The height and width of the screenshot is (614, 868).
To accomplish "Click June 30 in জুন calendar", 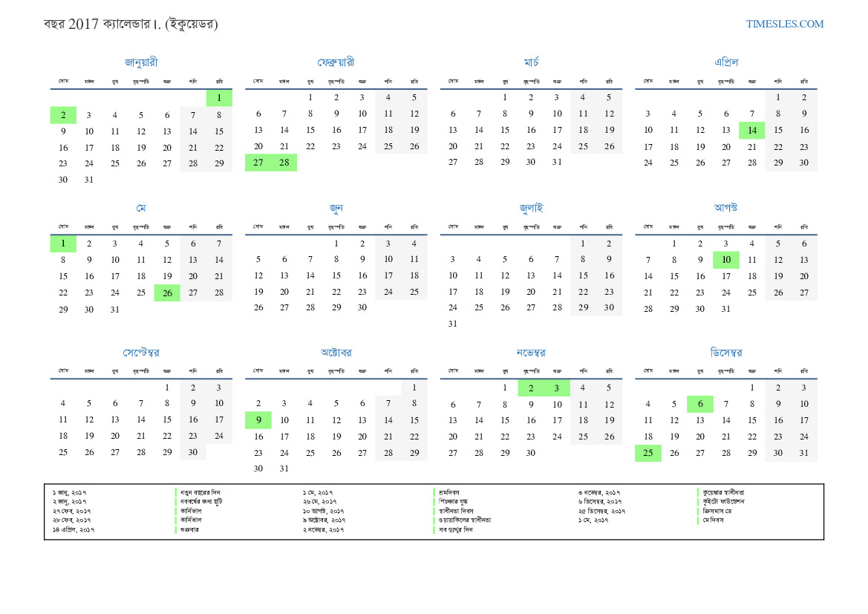I will (x=362, y=307).
